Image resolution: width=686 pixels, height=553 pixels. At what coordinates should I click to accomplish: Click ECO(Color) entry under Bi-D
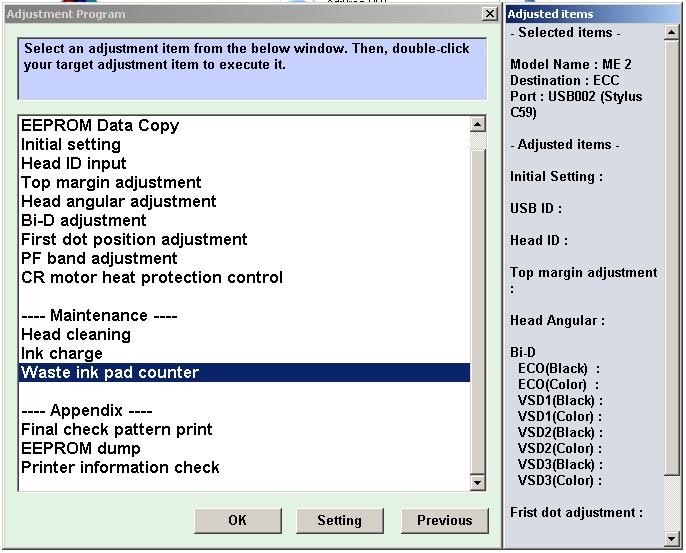point(558,385)
